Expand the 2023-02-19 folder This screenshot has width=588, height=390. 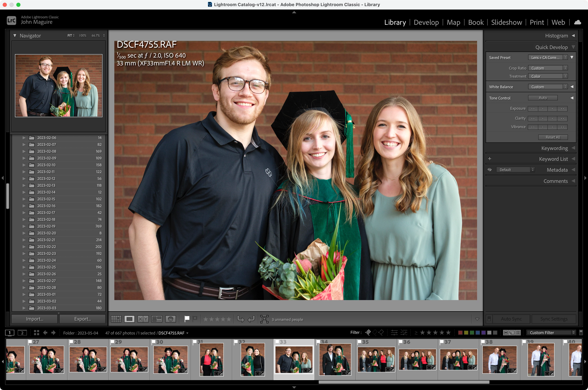pos(24,226)
